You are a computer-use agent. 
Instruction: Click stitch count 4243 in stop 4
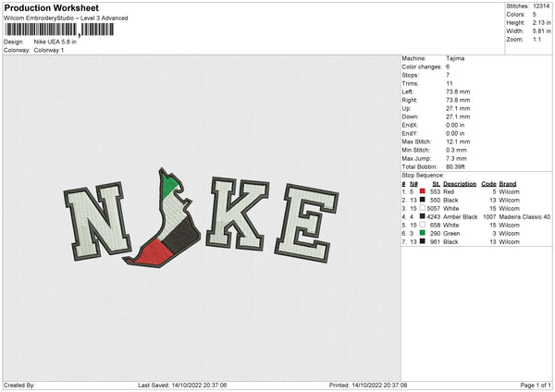pos(434,216)
